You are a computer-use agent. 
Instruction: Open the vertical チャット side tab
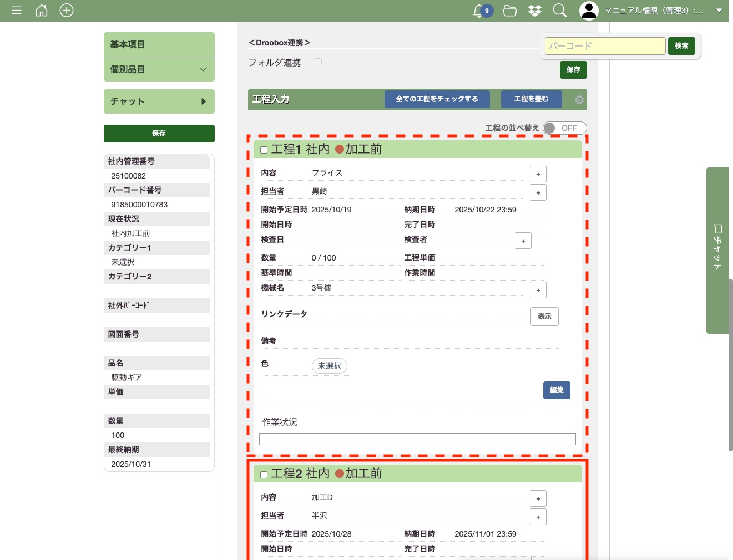(x=717, y=250)
